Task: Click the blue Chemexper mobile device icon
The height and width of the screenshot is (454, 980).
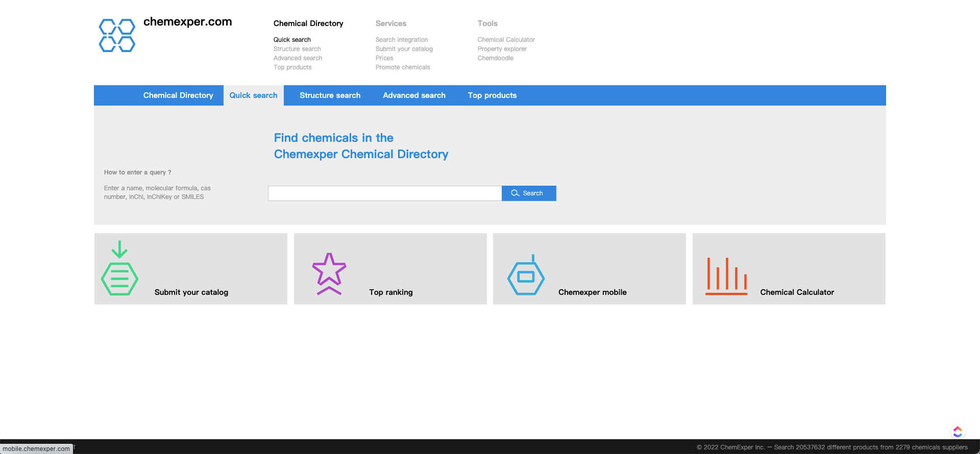Action: point(526,274)
